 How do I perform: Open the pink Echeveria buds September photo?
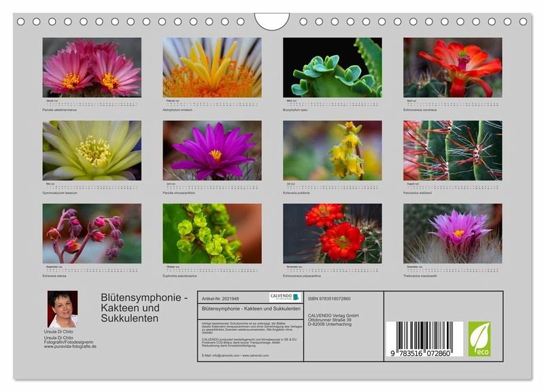(x=92, y=234)
